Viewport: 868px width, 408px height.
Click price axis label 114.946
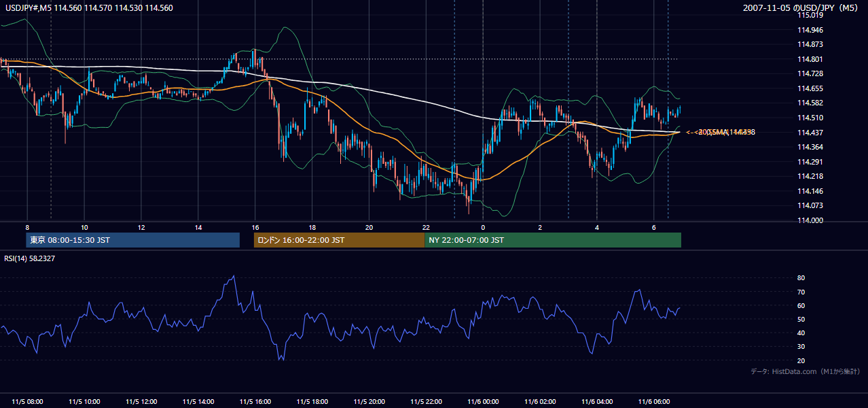[x=810, y=30]
